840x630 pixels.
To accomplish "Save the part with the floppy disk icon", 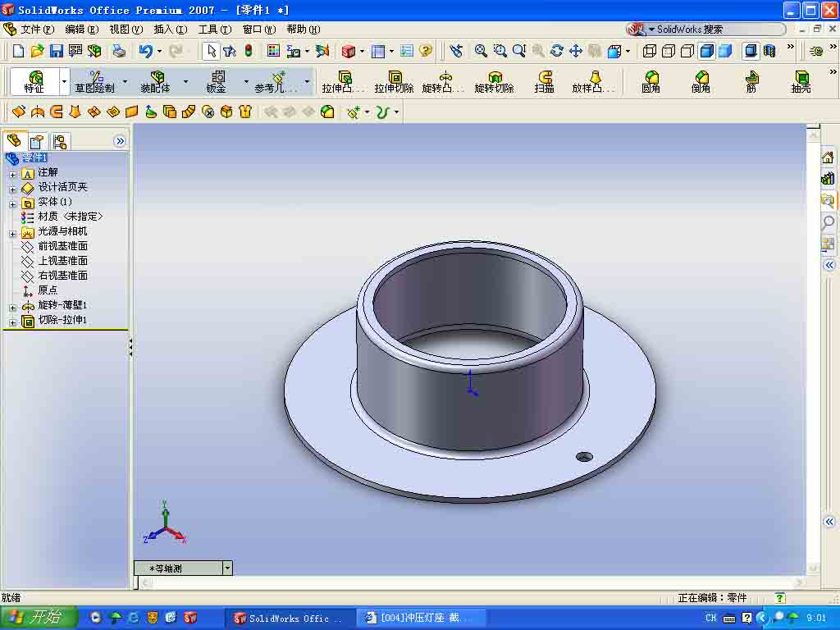I will tap(57, 51).
